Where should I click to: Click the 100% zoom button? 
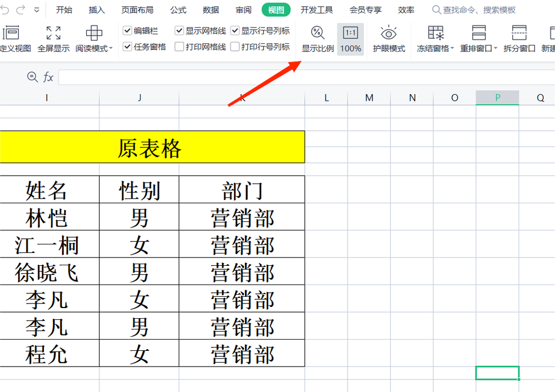(x=350, y=39)
